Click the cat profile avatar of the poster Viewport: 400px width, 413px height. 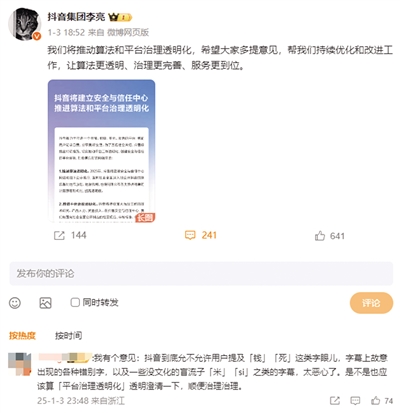(x=24, y=24)
